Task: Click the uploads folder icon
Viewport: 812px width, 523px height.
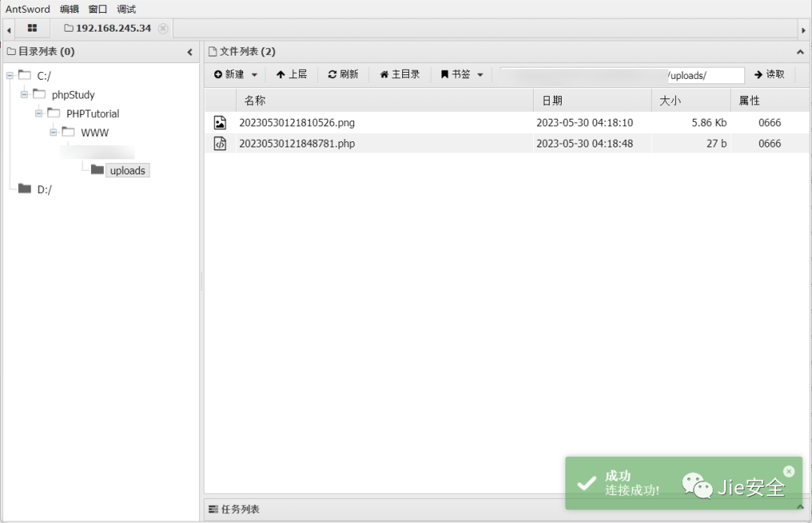Action: (x=97, y=169)
